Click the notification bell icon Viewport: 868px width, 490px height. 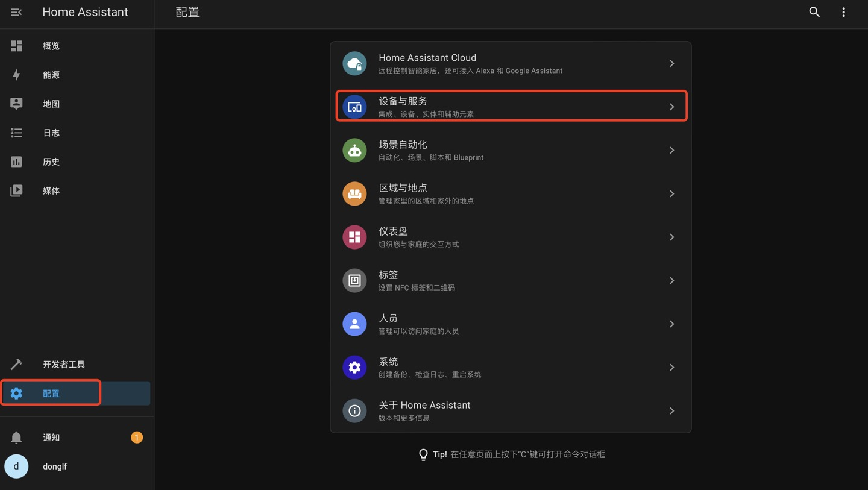pyautogui.click(x=16, y=438)
